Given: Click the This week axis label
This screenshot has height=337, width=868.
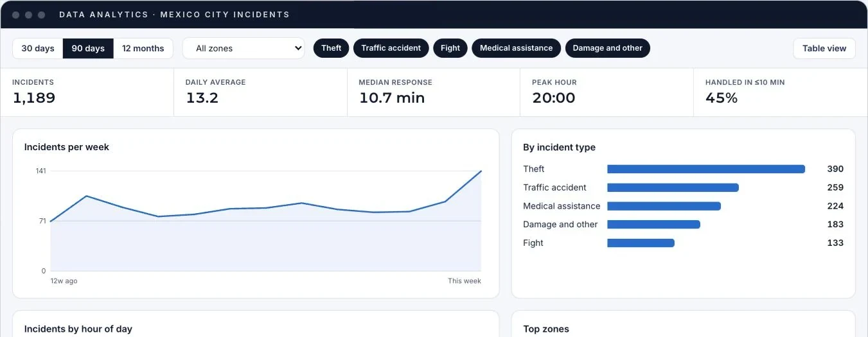Looking at the screenshot, I should (x=465, y=281).
